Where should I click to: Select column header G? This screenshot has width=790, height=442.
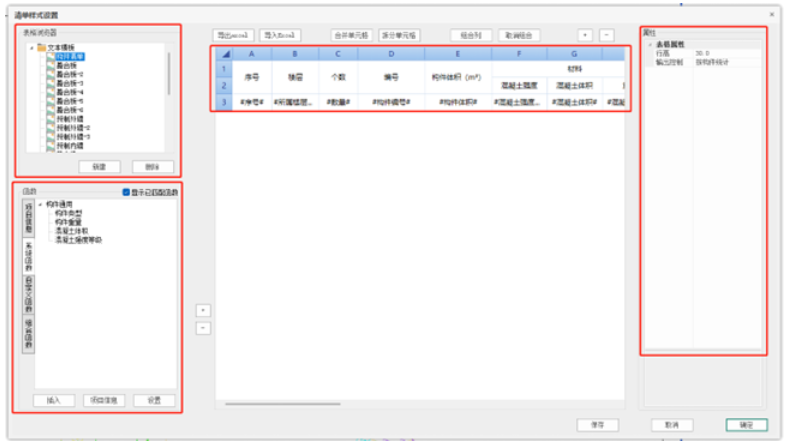[x=574, y=54]
